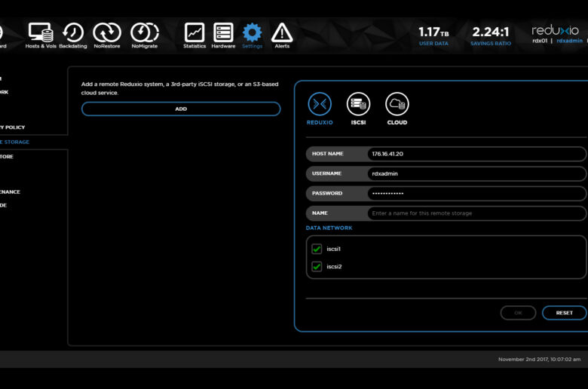Viewport: 588px width, 389px height.
Task: Open the NoMigrate section
Action: [x=145, y=35]
